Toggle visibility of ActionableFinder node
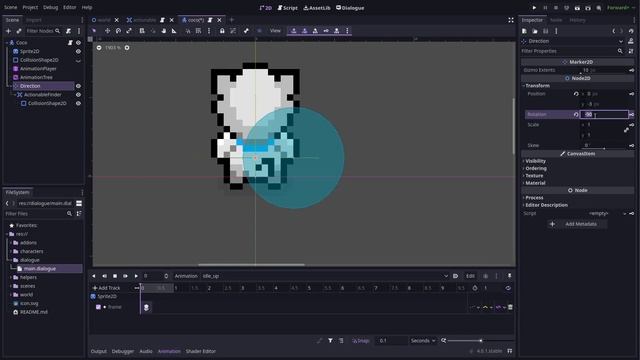Image resolution: width=640 pixels, height=360 pixels. (78, 95)
